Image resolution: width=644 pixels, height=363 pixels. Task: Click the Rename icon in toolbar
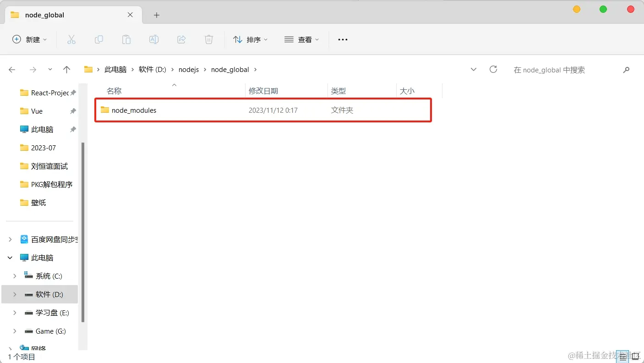click(x=154, y=39)
